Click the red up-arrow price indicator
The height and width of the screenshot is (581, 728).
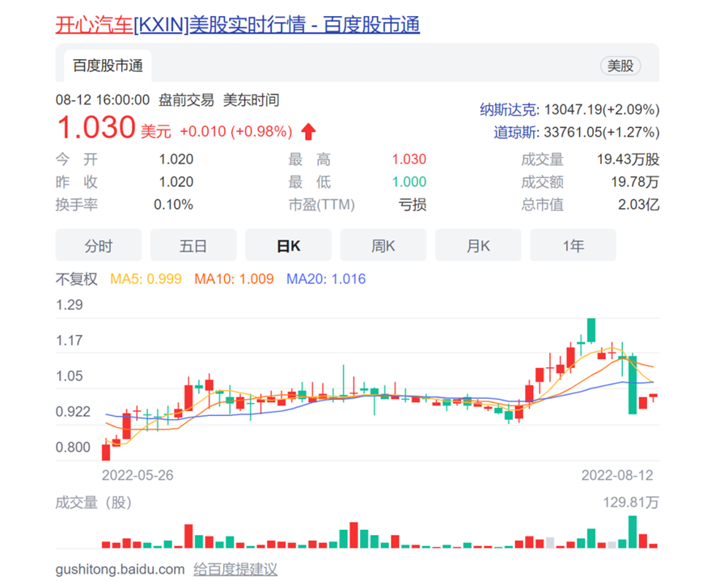308,131
